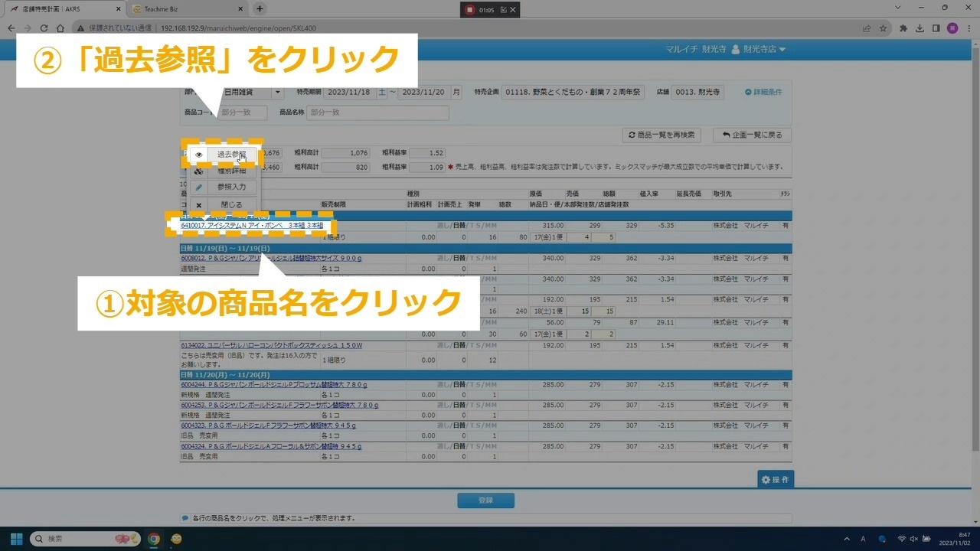Screen dimensions: 980x551
Task: Expand 詳細条件 search conditions
Action: [763, 92]
